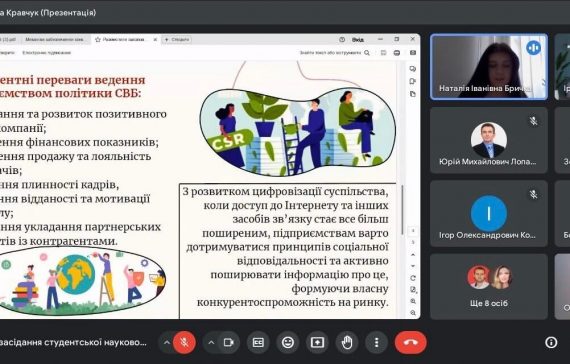Switch to the Електронні підписання menu item
Viewport: 570px width, 364px height.
[47, 53]
